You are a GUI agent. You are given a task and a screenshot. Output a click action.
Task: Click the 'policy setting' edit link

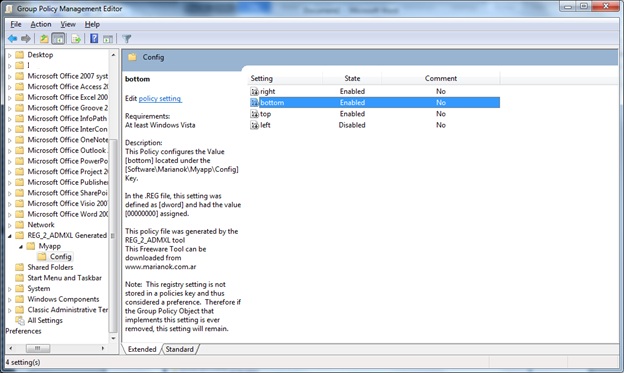click(x=160, y=98)
